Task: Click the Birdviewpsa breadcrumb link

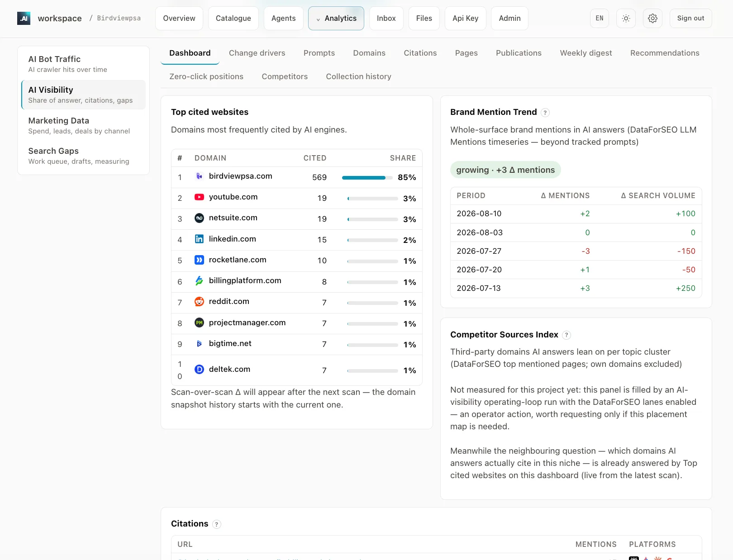Action: click(119, 18)
